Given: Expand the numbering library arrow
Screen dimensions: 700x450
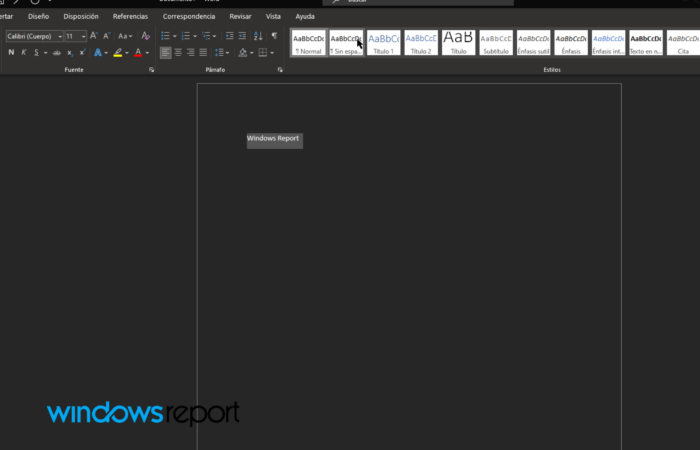Looking at the screenshot, I should pos(195,36).
